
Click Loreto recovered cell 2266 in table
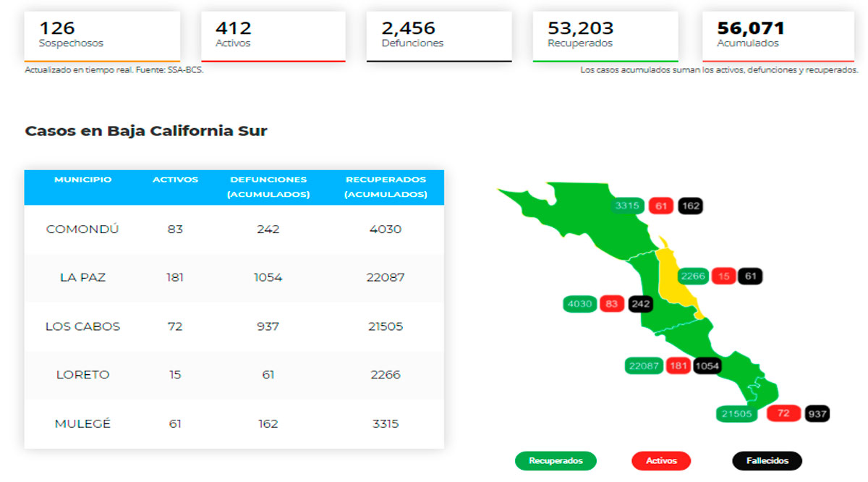pos(386,375)
